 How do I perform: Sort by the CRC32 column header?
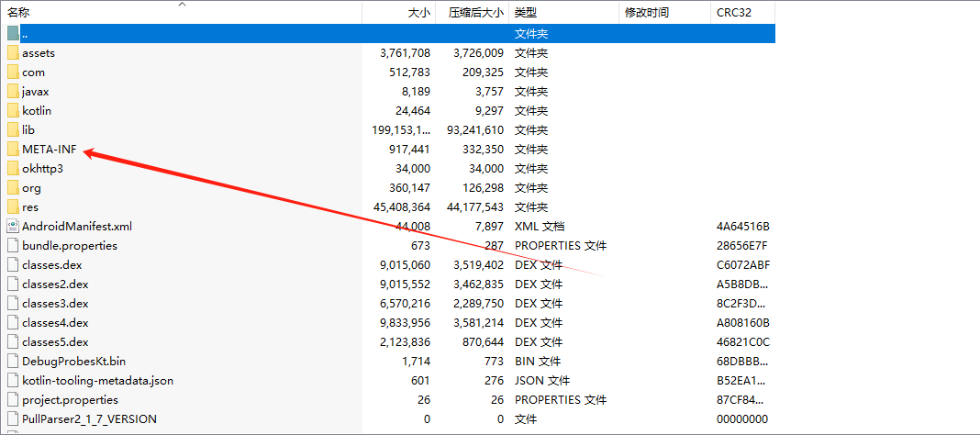pos(732,13)
